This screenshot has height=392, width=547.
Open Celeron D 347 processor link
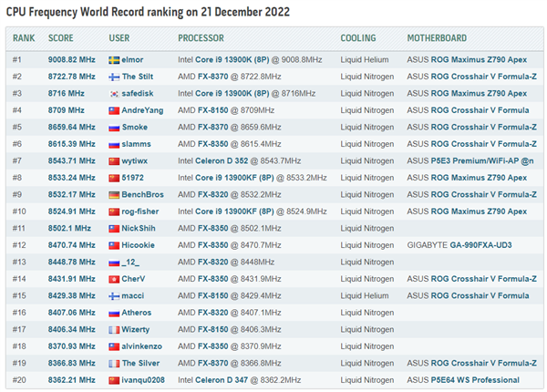tap(222, 380)
